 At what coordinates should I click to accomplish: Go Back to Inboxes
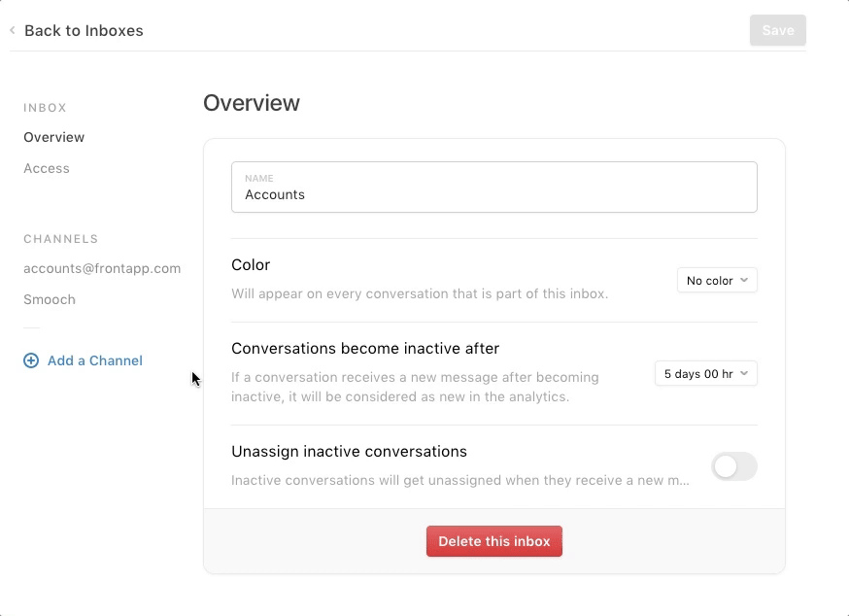click(x=84, y=30)
